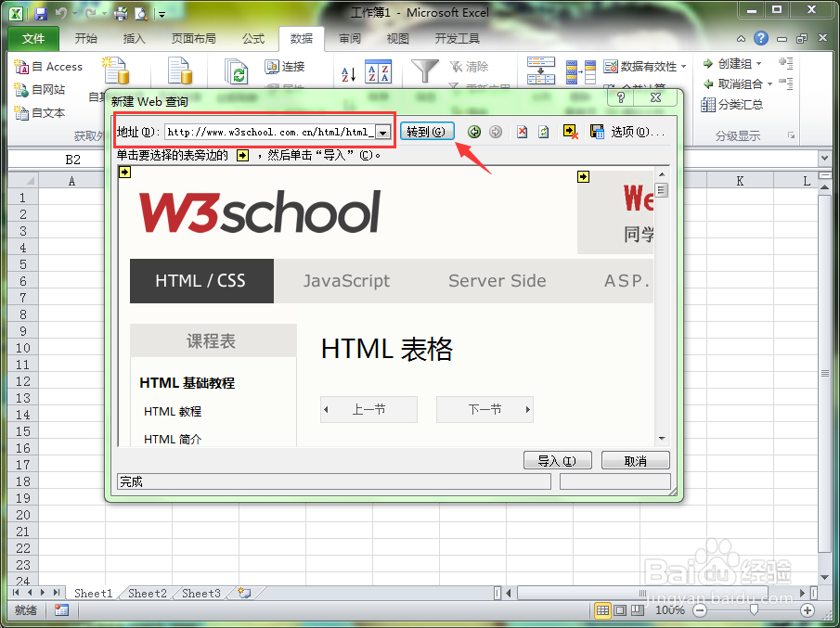The height and width of the screenshot is (628, 840).
Task: Click the HTML 教程 sidebar link
Action: click(x=173, y=411)
